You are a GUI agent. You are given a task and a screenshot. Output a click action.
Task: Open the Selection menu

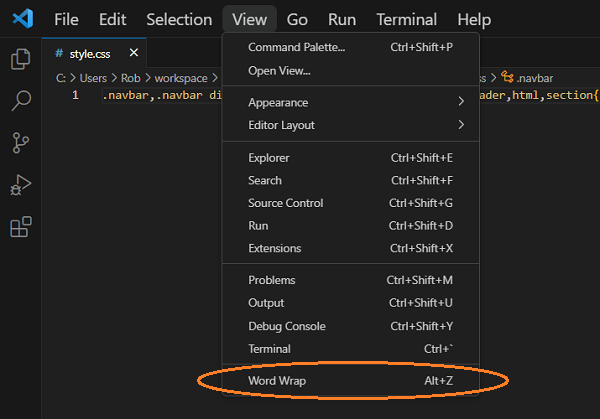[x=179, y=19]
